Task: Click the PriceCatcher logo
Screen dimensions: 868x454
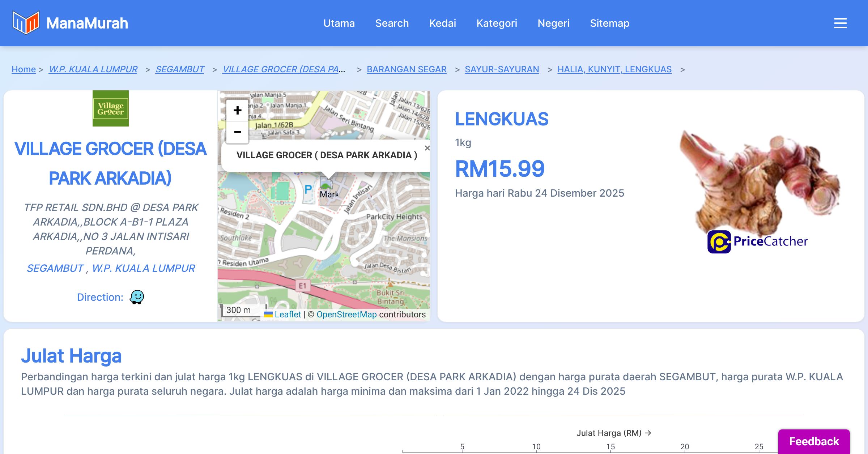Action: tap(757, 241)
